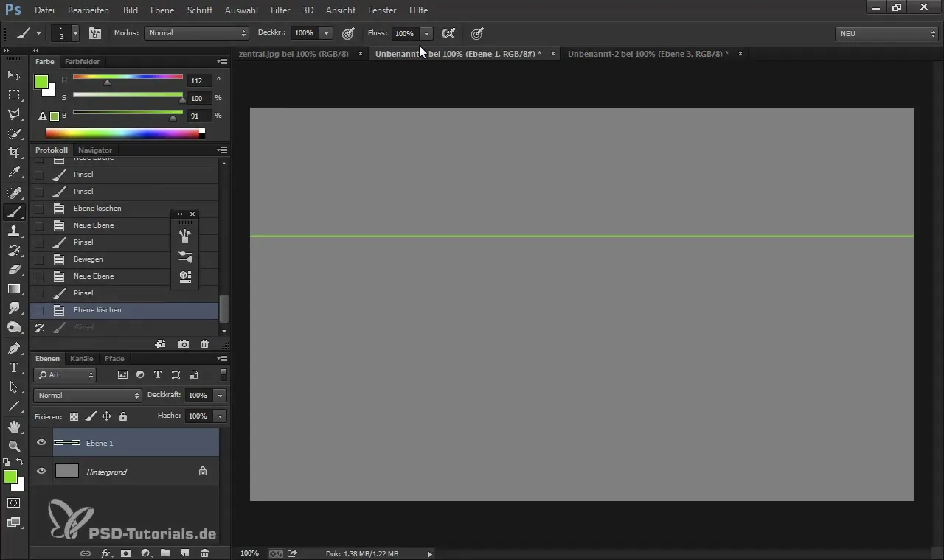Select the Crop tool

pos(14,153)
